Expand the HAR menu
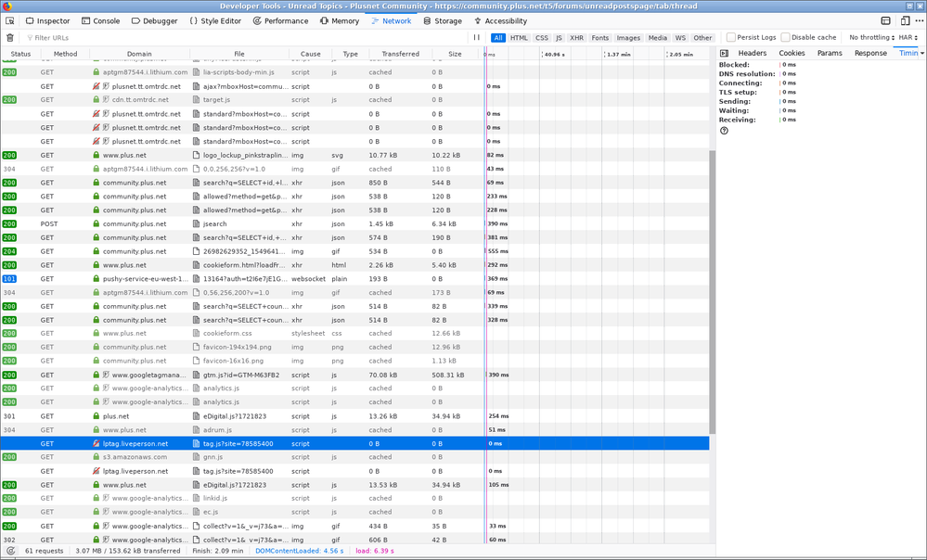 [908, 38]
